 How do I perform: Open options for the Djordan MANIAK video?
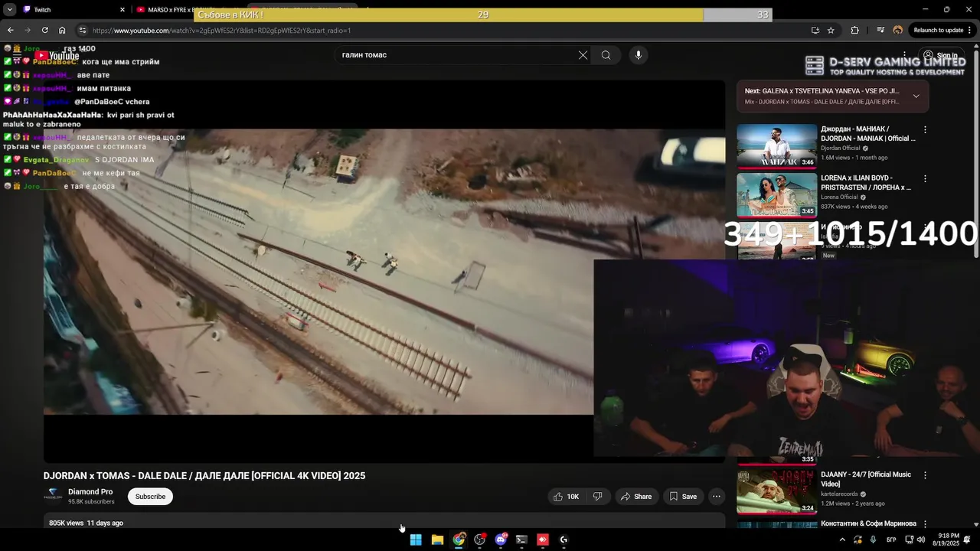coord(925,130)
